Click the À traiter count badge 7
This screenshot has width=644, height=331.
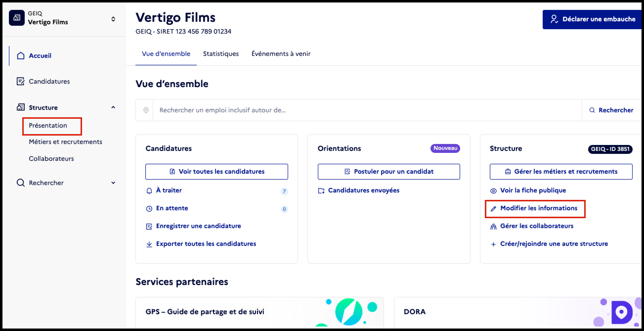tap(284, 191)
